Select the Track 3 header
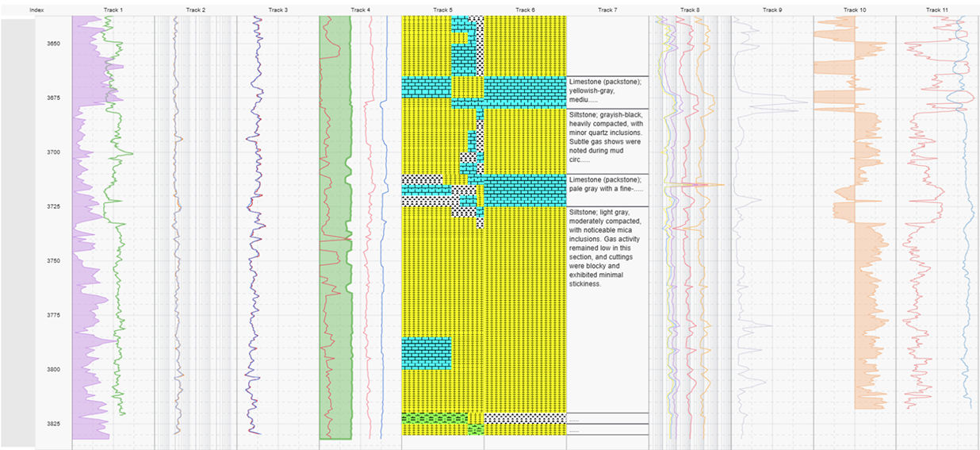 point(278,10)
